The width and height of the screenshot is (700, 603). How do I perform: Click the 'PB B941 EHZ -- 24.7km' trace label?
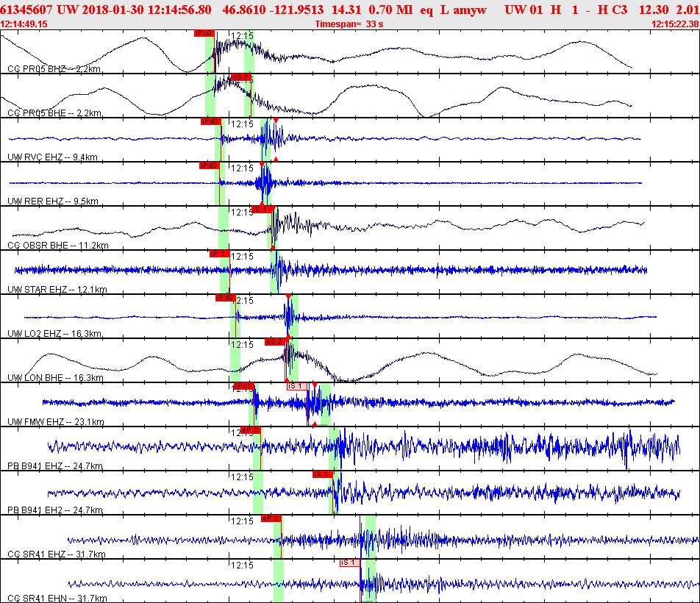(55, 466)
